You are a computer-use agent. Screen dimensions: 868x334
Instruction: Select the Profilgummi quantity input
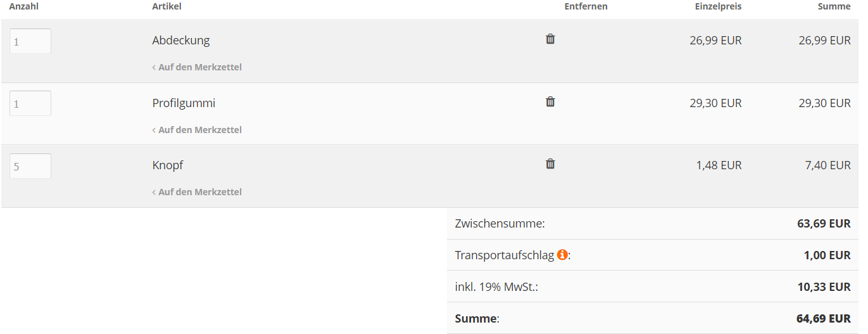(x=30, y=103)
